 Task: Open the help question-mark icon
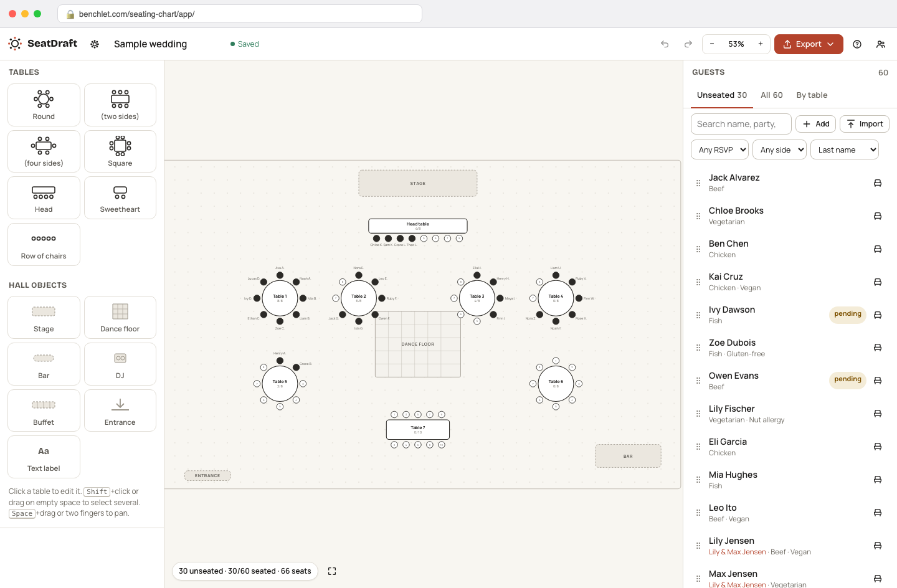point(857,44)
